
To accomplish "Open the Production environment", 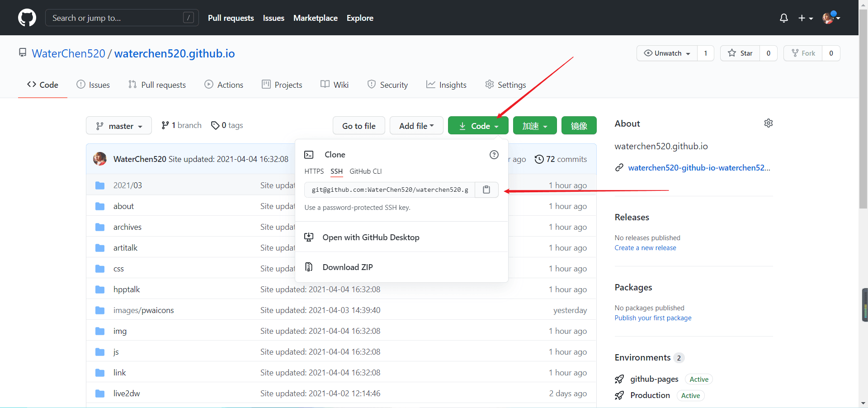I will [650, 395].
